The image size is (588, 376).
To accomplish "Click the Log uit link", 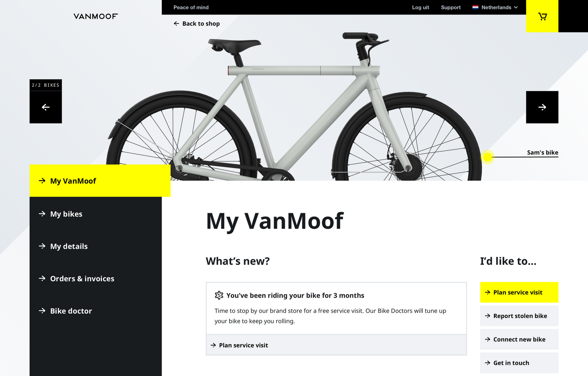I will tap(420, 7).
